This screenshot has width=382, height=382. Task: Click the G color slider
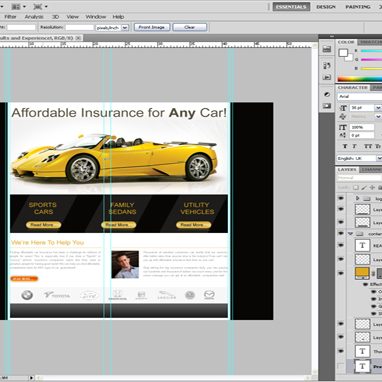(371, 60)
